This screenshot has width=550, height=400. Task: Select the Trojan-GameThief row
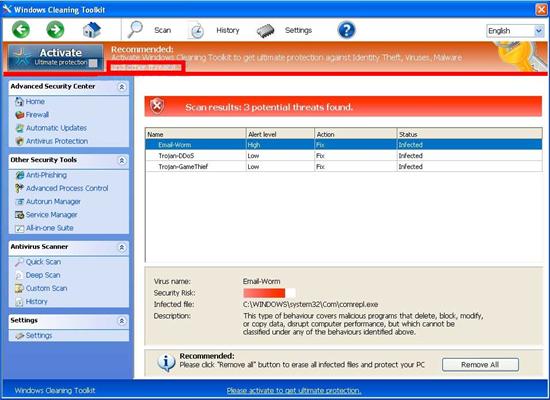tap(344, 166)
